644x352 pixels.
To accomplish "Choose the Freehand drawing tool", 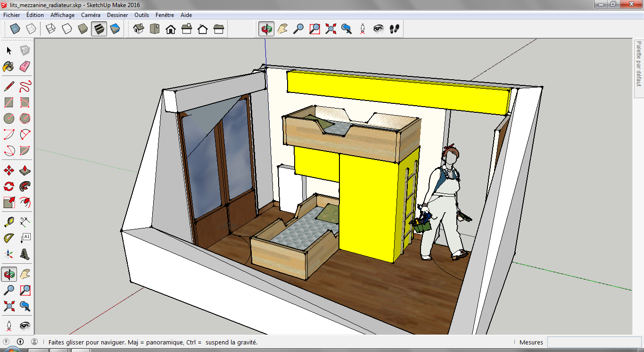I will pyautogui.click(x=25, y=86).
